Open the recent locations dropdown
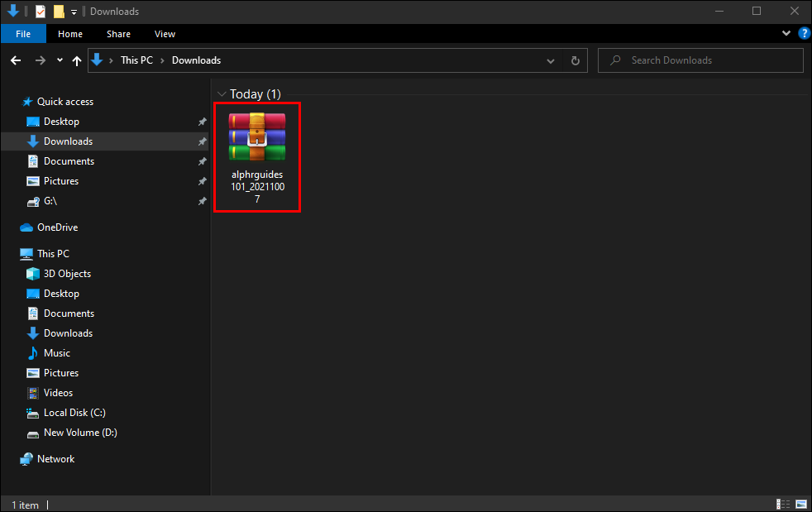Image resolution: width=812 pixels, height=512 pixels. [x=60, y=60]
